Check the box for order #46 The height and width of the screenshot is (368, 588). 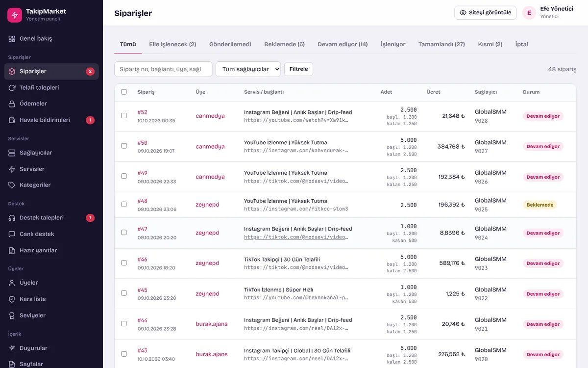point(124,263)
